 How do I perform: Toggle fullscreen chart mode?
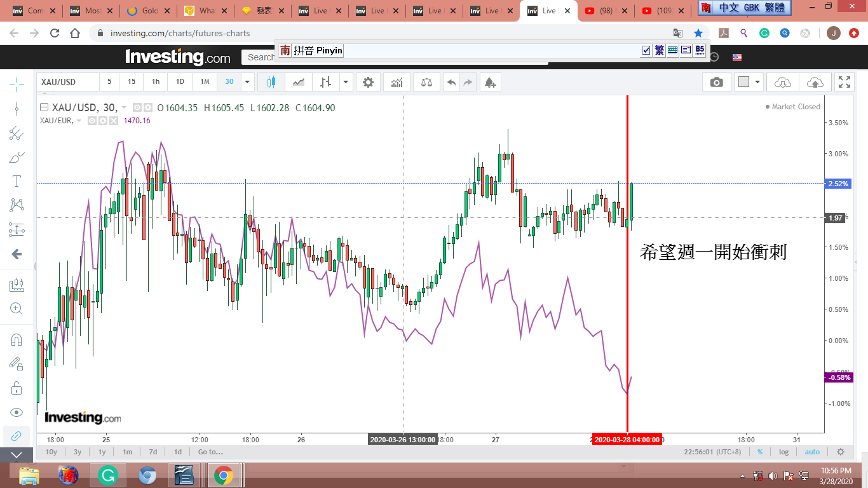844,82
